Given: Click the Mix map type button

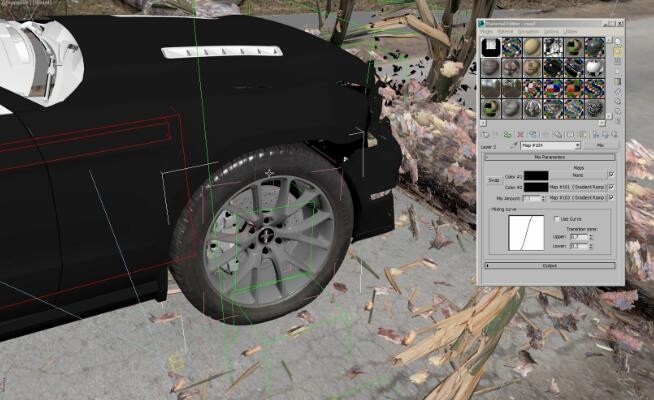Looking at the screenshot, I should click(600, 145).
